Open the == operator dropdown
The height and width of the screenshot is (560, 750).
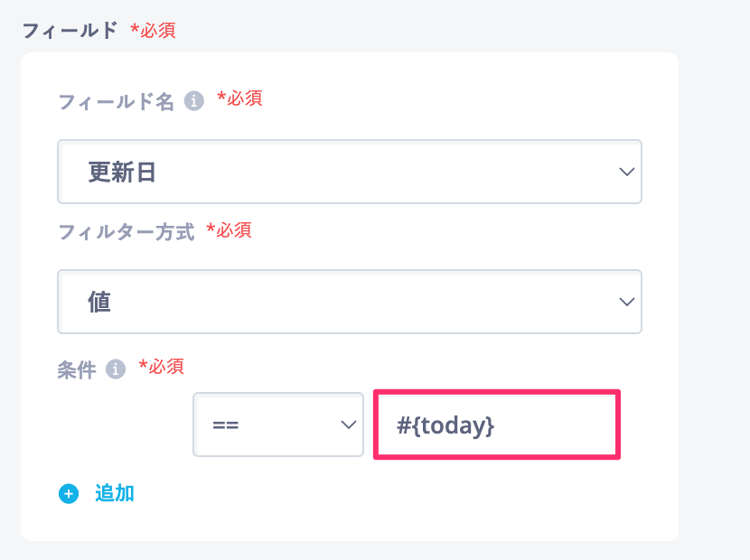(278, 425)
